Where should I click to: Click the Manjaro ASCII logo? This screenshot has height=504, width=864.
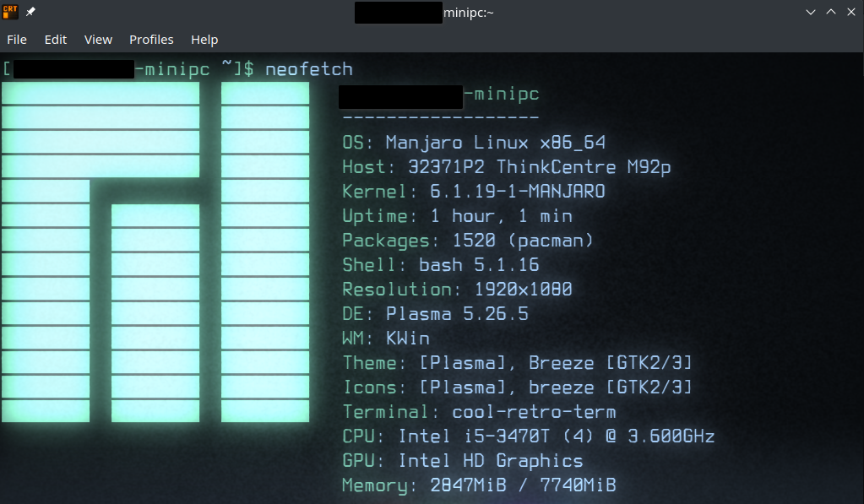pyautogui.click(x=155, y=252)
